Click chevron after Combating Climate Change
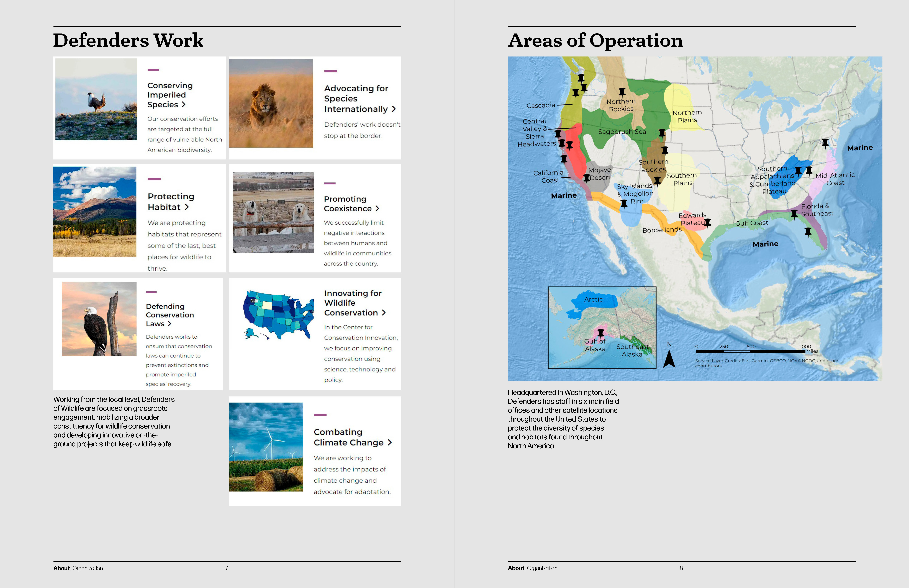 pyautogui.click(x=390, y=442)
